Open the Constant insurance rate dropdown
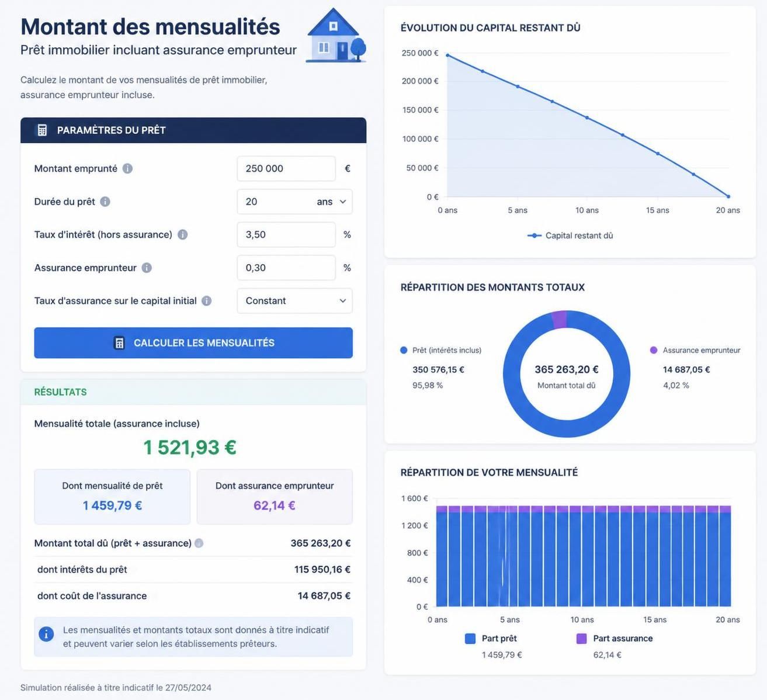This screenshot has height=700, width=767. pos(294,301)
